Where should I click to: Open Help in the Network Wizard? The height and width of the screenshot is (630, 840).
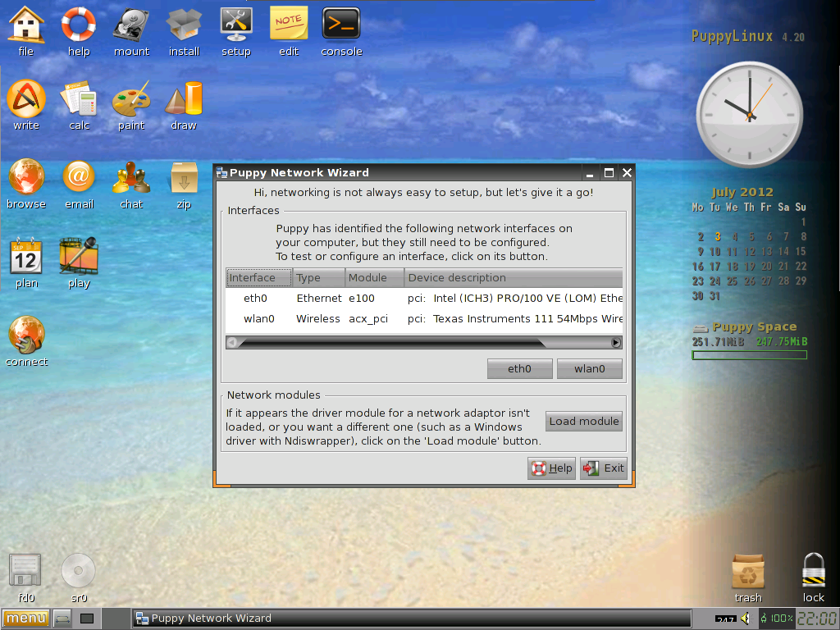(x=551, y=468)
